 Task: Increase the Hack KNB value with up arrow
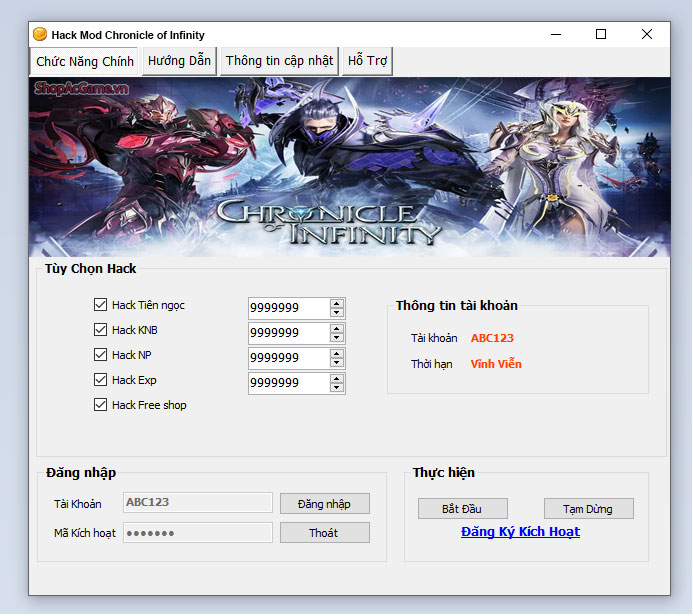337,328
